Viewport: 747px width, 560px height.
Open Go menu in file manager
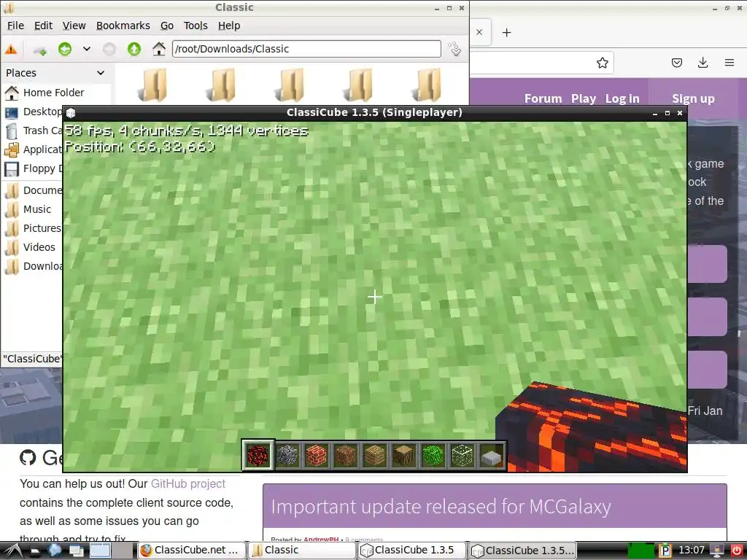(x=167, y=26)
